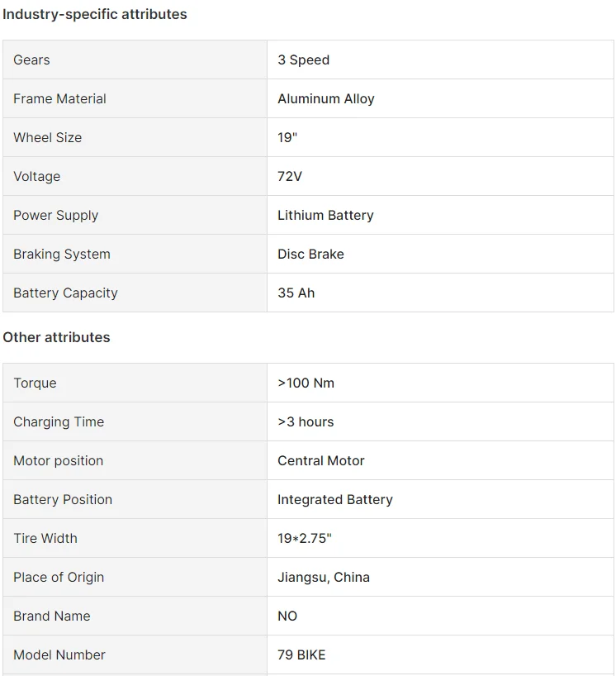The height and width of the screenshot is (676, 616).
Task: Select the "72V" voltage value
Action: (290, 177)
